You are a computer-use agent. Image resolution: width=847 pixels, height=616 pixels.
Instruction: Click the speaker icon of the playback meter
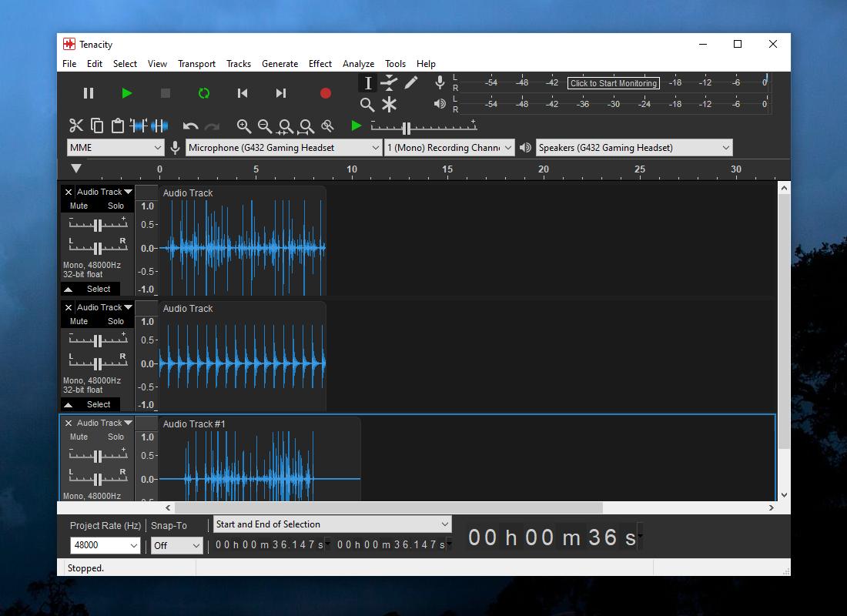click(440, 103)
